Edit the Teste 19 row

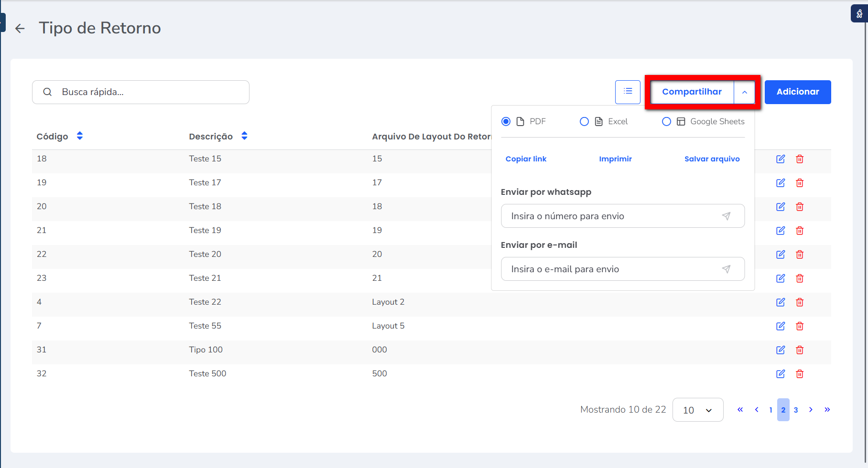point(781,231)
